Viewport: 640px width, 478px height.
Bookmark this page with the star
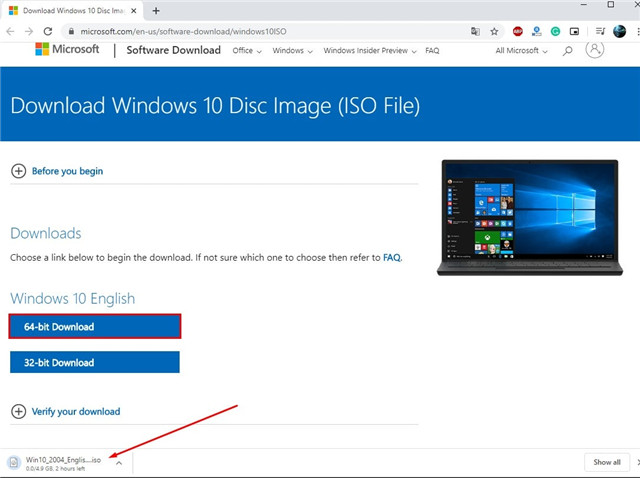tap(494, 31)
